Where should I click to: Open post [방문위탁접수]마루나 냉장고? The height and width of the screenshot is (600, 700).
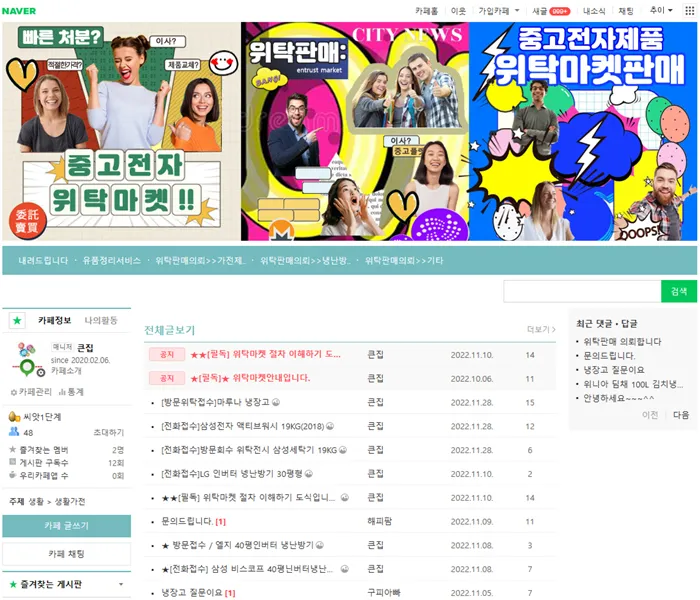215,402
